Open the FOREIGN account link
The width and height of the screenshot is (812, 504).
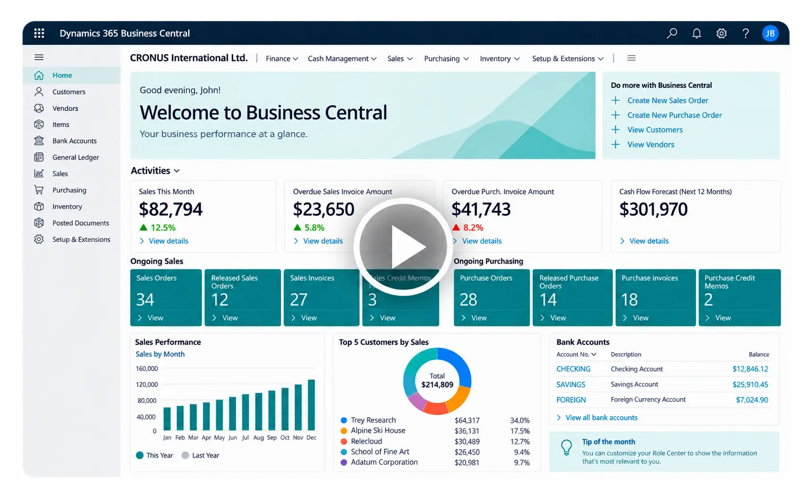pyautogui.click(x=571, y=400)
